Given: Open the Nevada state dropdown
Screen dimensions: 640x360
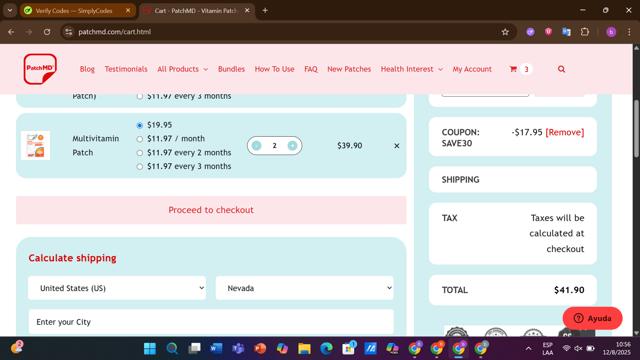Looking at the screenshot, I should tap(304, 288).
